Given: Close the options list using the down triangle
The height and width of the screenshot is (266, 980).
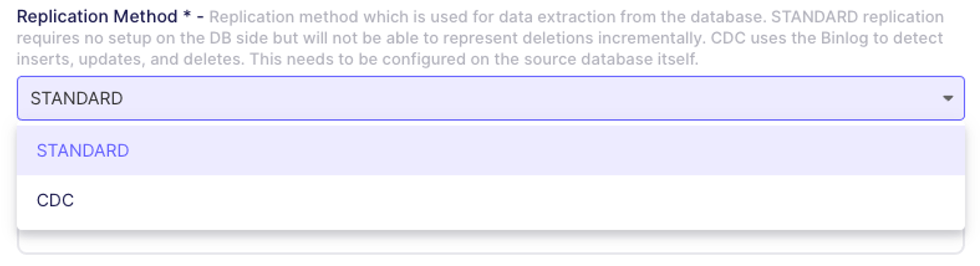Looking at the screenshot, I should coord(947,98).
